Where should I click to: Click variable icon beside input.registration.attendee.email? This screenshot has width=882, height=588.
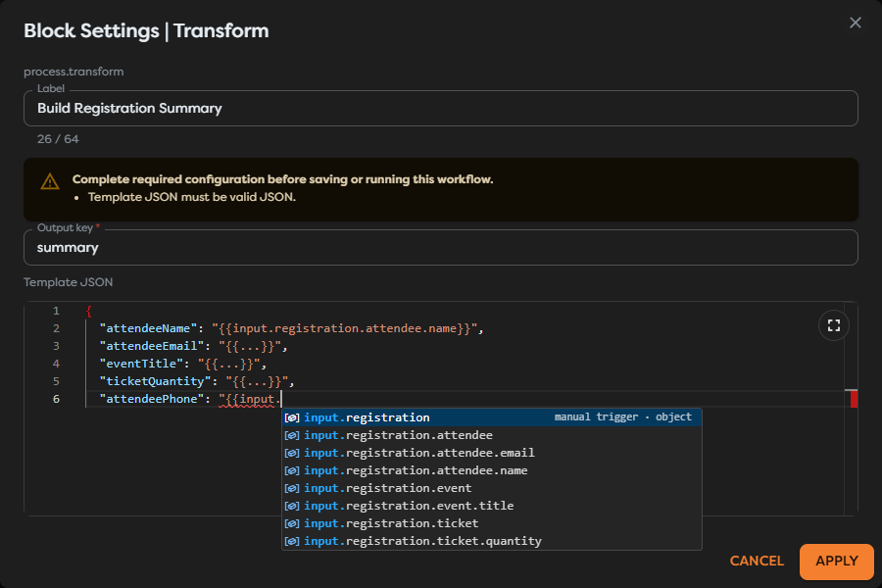tap(292, 453)
